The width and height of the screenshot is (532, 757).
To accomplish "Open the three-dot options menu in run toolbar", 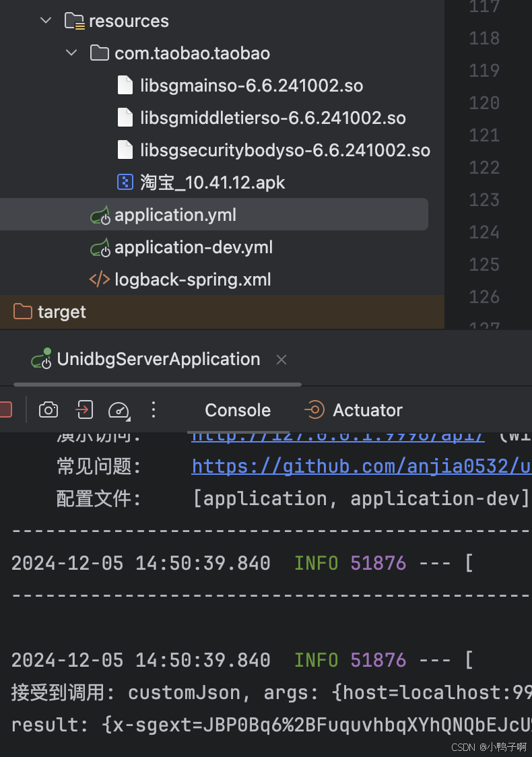I will 154,409.
